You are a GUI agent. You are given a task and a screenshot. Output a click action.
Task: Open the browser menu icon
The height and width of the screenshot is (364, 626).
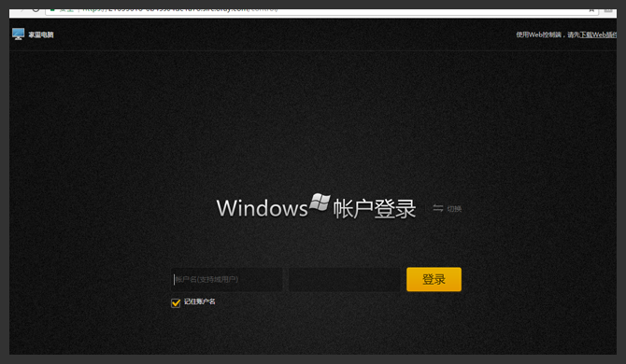tap(608, 10)
